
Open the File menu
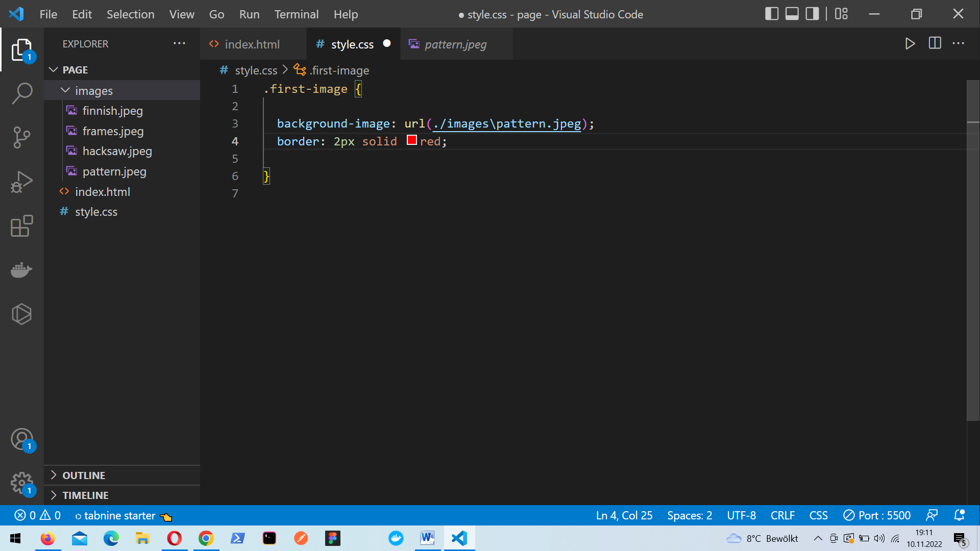click(x=48, y=14)
